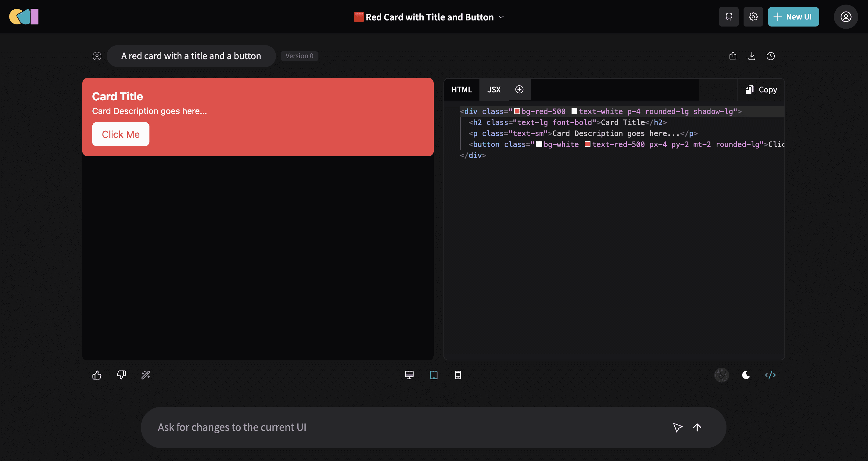Screen dimensions: 868x461
Task: Open the settings gear icon
Action: click(x=753, y=16)
